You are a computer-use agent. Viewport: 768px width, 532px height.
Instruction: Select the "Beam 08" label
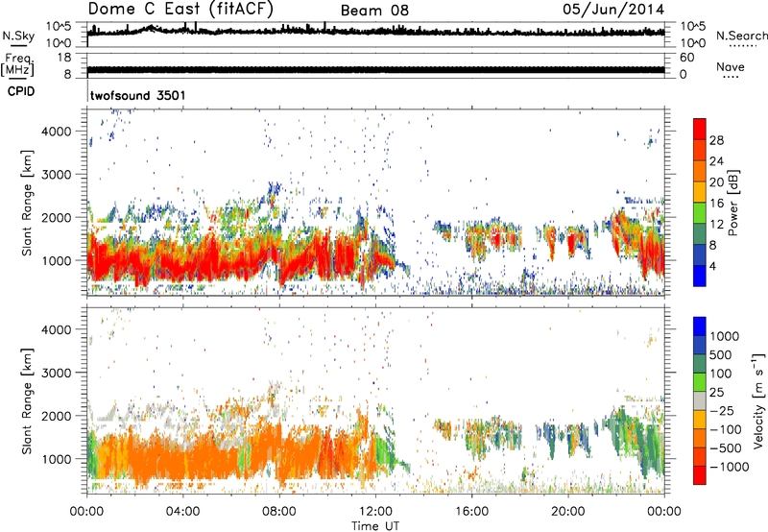374,11
